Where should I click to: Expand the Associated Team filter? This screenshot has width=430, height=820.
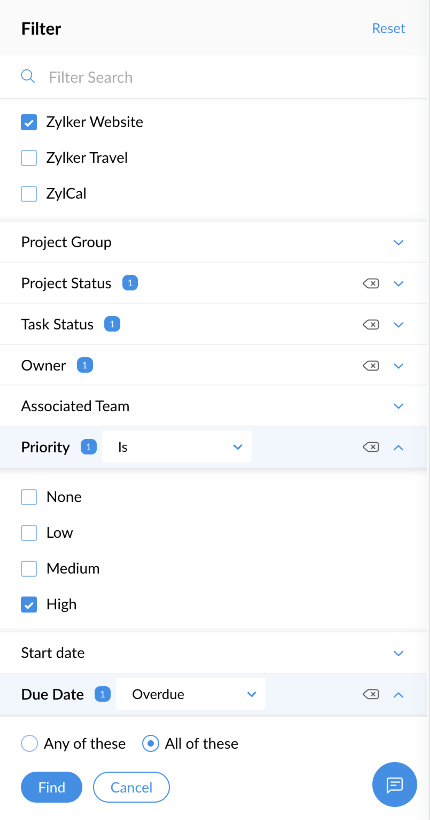pyautogui.click(x=213, y=406)
